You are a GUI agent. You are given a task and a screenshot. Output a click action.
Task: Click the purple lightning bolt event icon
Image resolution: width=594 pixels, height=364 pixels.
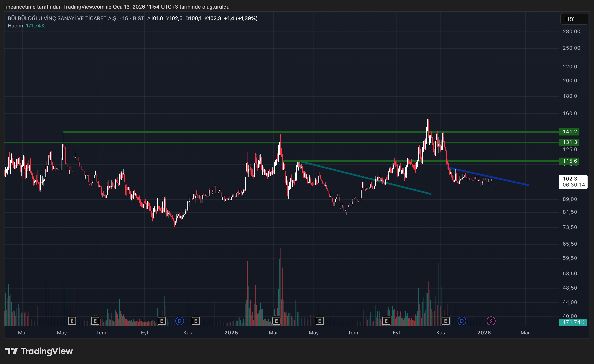coord(491,321)
